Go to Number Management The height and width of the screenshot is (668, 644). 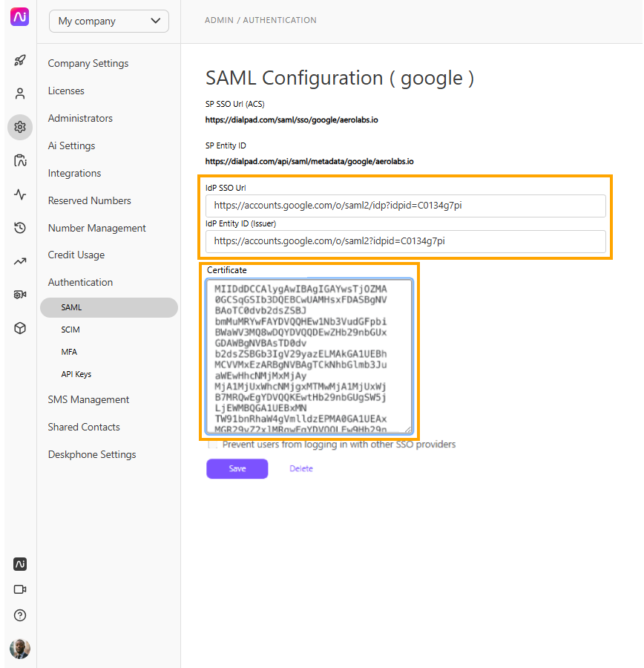point(97,228)
